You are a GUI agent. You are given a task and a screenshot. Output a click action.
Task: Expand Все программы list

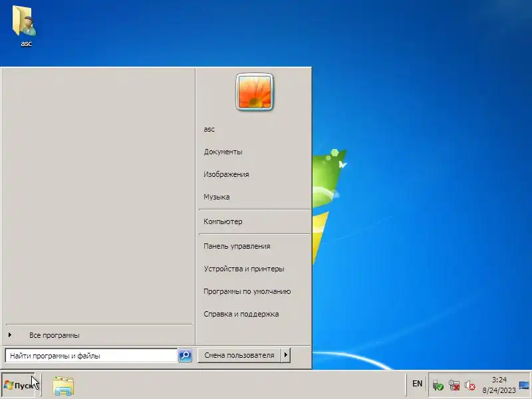(55, 335)
